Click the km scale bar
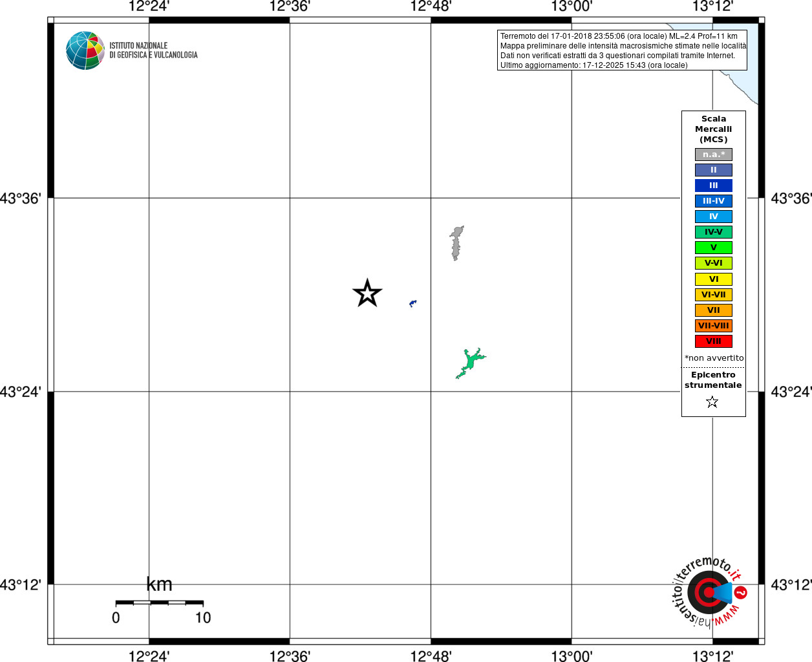Screen dimensions: 812x662 click(x=159, y=603)
